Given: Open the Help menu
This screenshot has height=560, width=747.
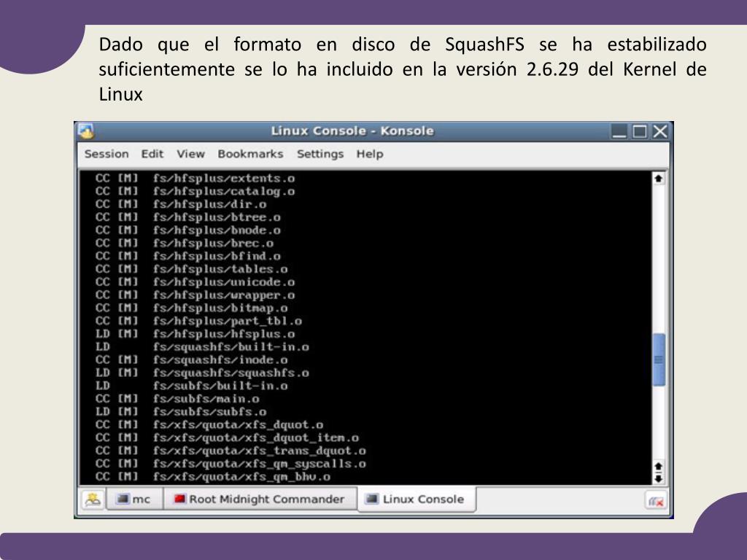Looking at the screenshot, I should click(x=370, y=154).
